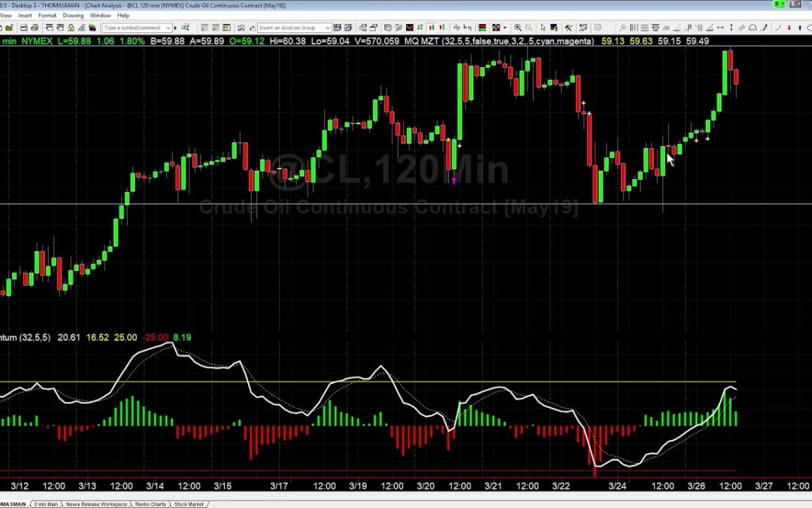812x508 pixels.
Task: Open the Help menu
Action: coord(123,16)
